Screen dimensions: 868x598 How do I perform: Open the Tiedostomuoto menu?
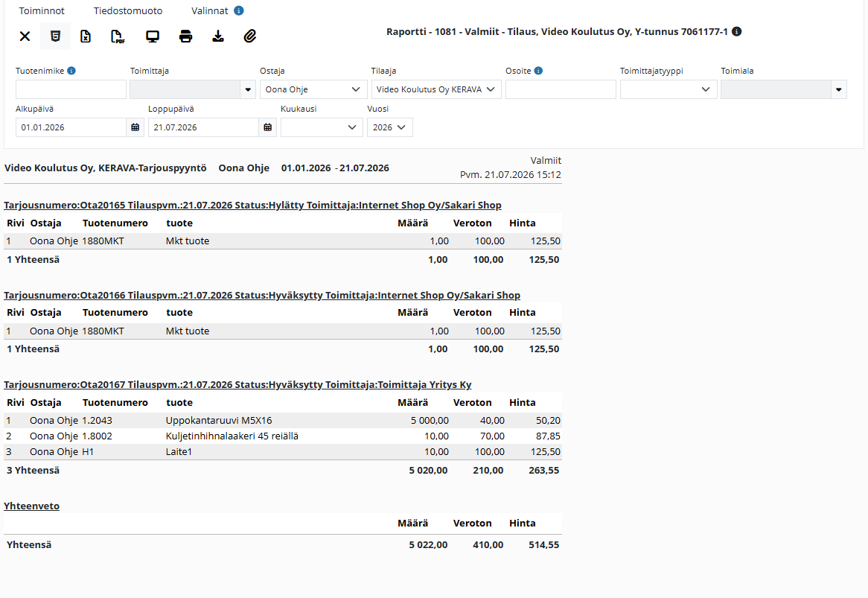[x=128, y=10]
